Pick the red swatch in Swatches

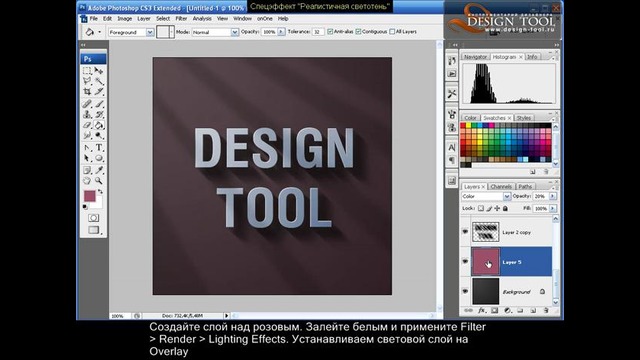click(463, 126)
